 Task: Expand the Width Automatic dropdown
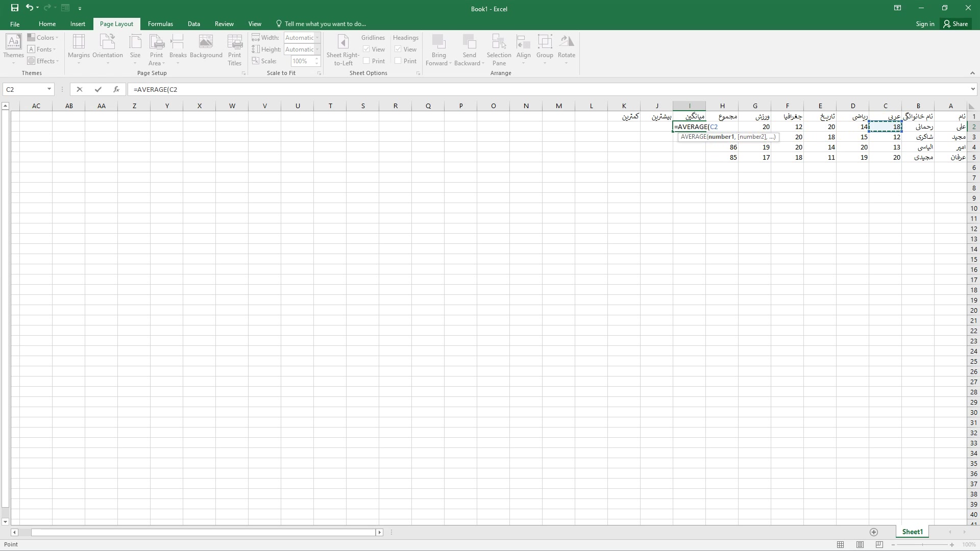coord(317,38)
